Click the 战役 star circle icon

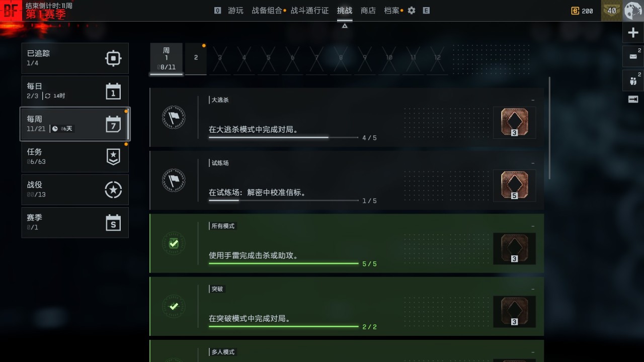click(x=113, y=190)
